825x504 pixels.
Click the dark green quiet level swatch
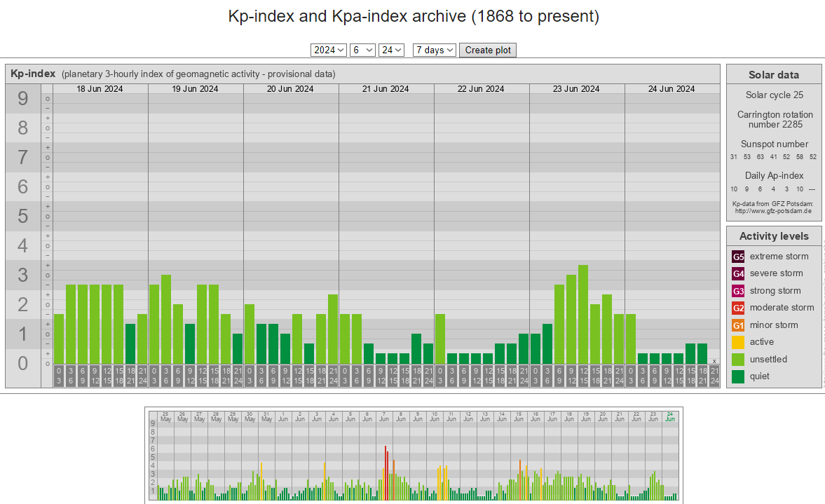738,376
